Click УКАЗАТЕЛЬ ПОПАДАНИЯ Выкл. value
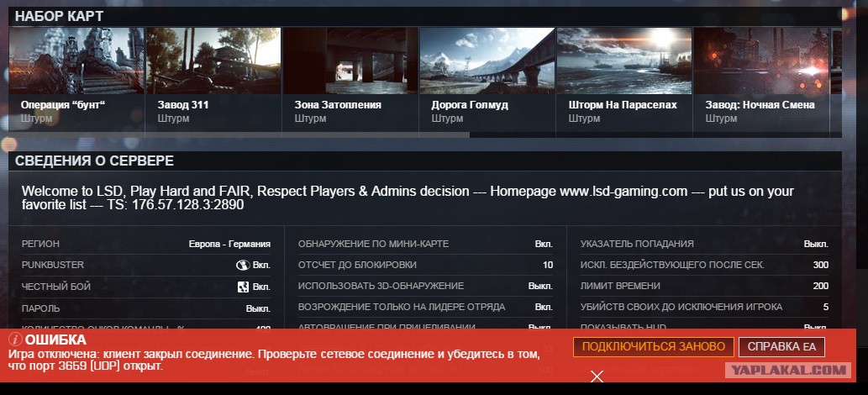The height and width of the screenshot is (395, 868). tap(816, 245)
